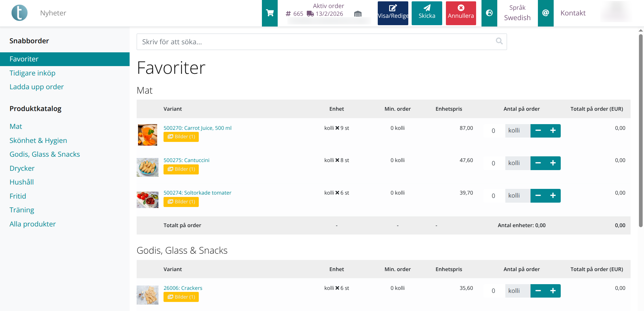Click the search magnifier icon
644x311 pixels.
(499, 41)
